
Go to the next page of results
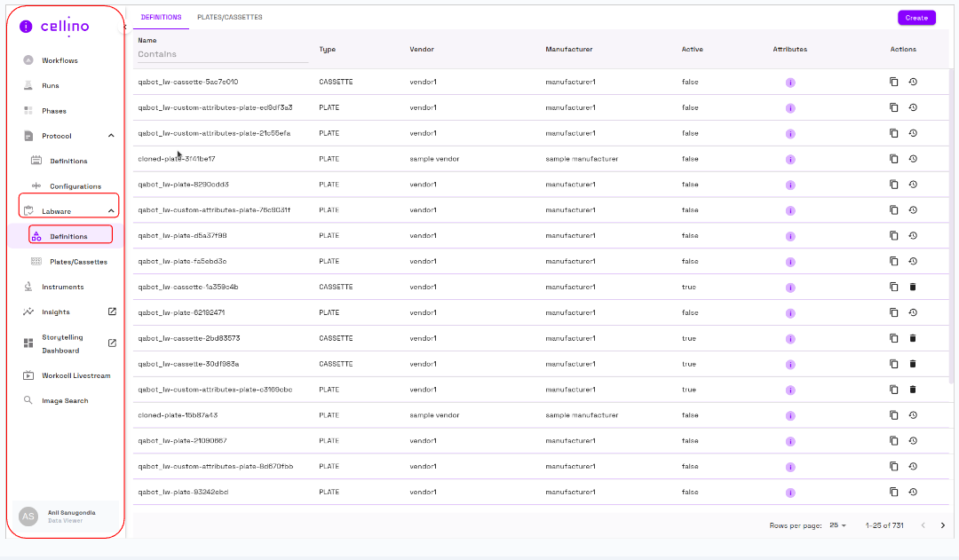942,525
